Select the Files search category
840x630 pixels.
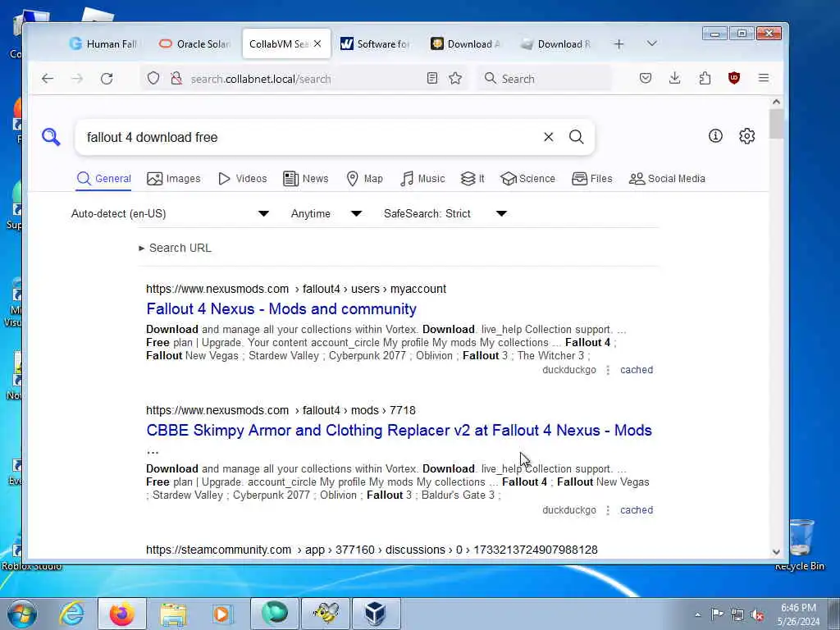tap(592, 179)
